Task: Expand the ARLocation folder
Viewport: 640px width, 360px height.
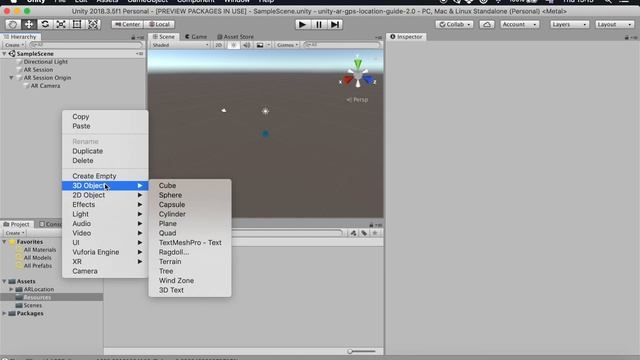Action: (11, 289)
